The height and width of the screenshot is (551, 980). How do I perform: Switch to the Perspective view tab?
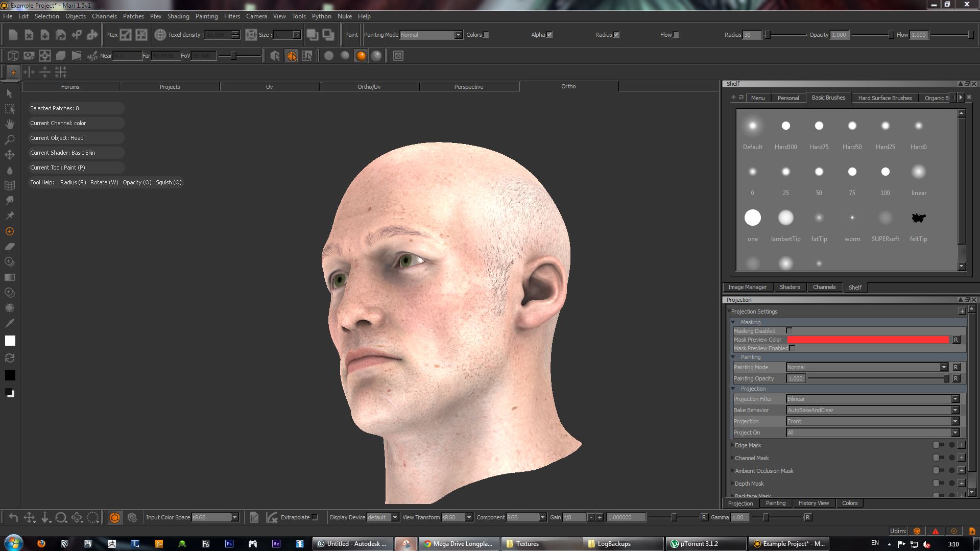468,87
